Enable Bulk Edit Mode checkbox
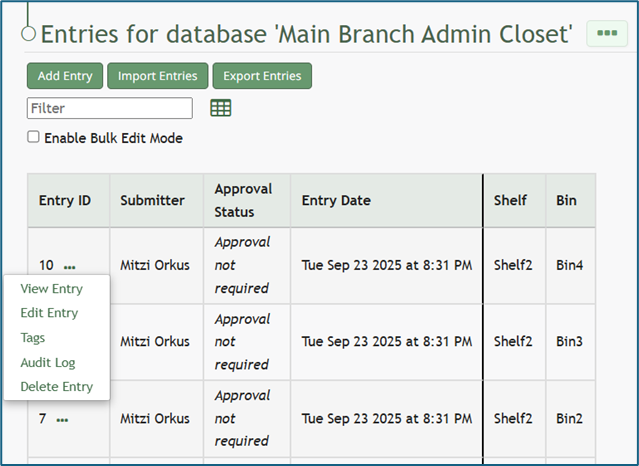 pos(34,138)
